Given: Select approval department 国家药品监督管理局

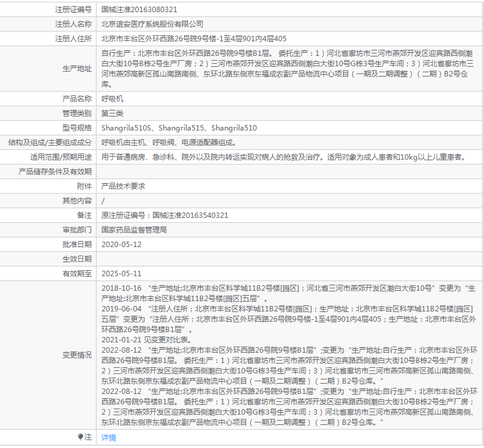Looking at the screenshot, I should click(x=134, y=230).
